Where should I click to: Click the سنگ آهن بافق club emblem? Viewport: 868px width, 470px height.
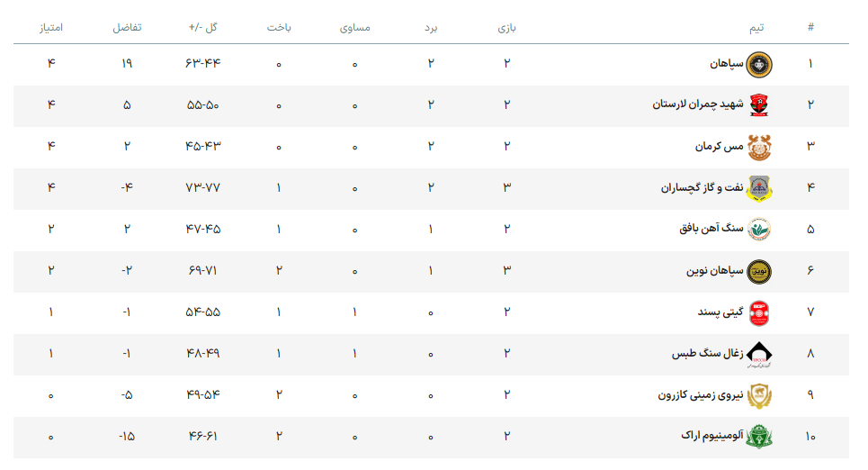(759, 230)
